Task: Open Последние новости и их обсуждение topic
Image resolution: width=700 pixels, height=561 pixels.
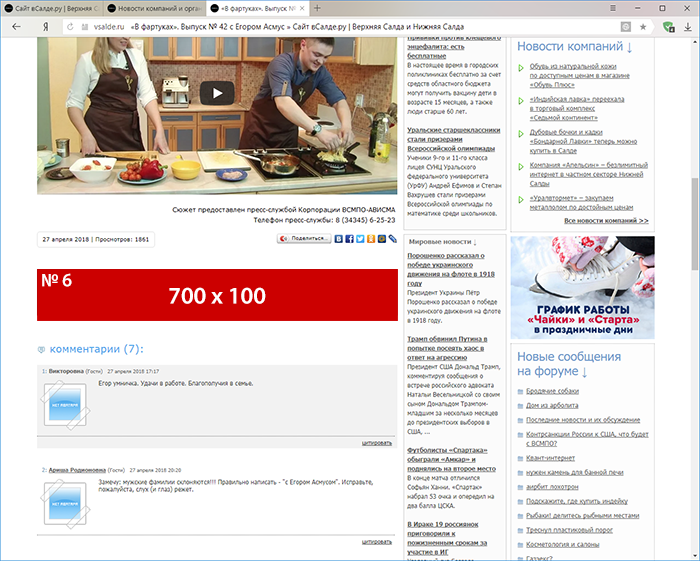Action: coord(583,420)
